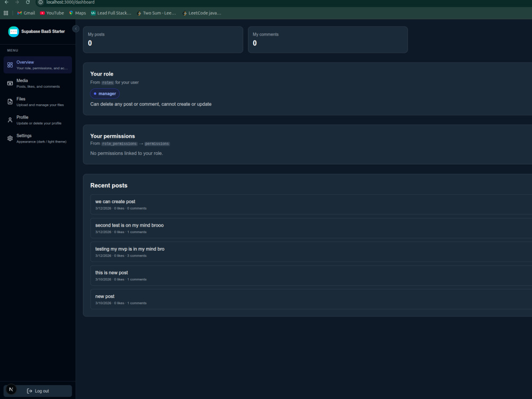Reload the page with the refresh icon

(x=28, y=2)
